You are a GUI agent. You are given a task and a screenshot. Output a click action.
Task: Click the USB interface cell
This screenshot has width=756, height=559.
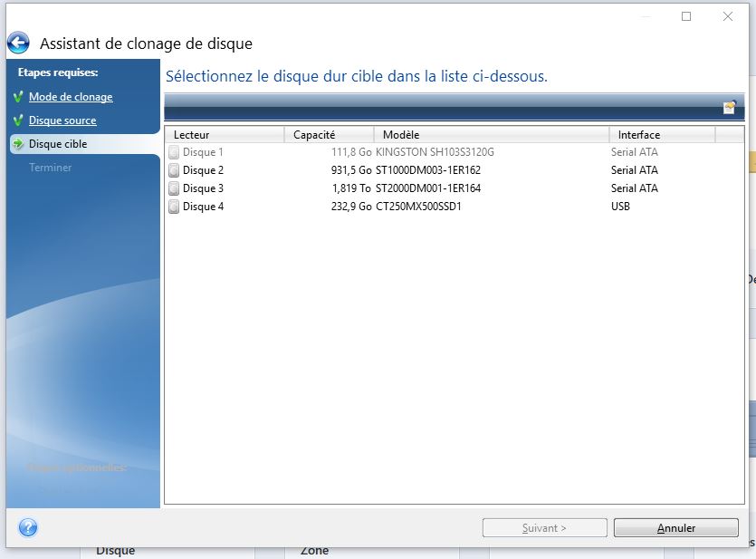click(x=620, y=207)
